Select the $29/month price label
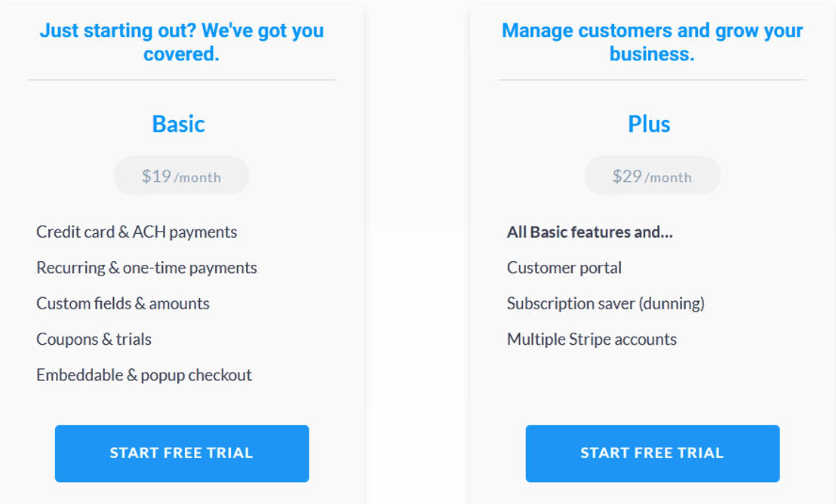Viewport: 836px width, 504px height. click(652, 175)
